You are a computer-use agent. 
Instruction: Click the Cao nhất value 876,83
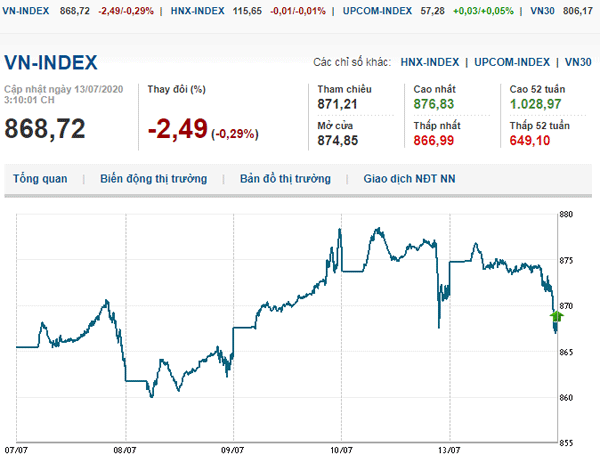[x=433, y=104]
